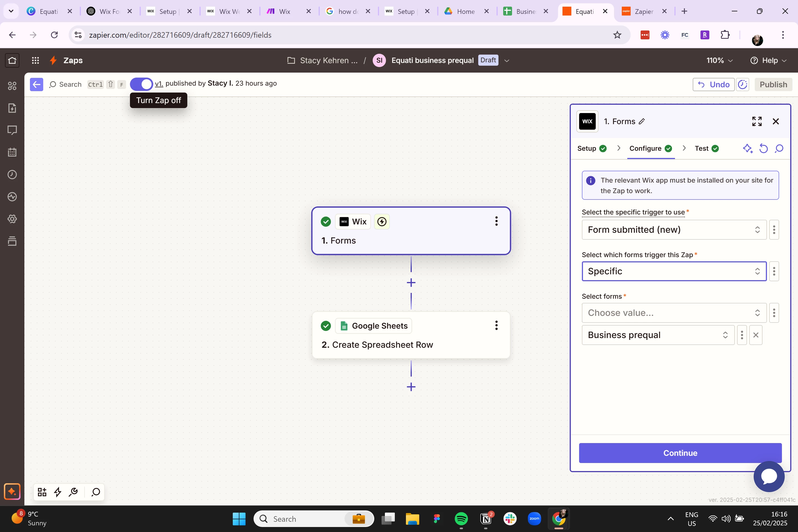This screenshot has height=532, width=798.
Task: Open options menu beside Choose value field
Action: click(774, 313)
